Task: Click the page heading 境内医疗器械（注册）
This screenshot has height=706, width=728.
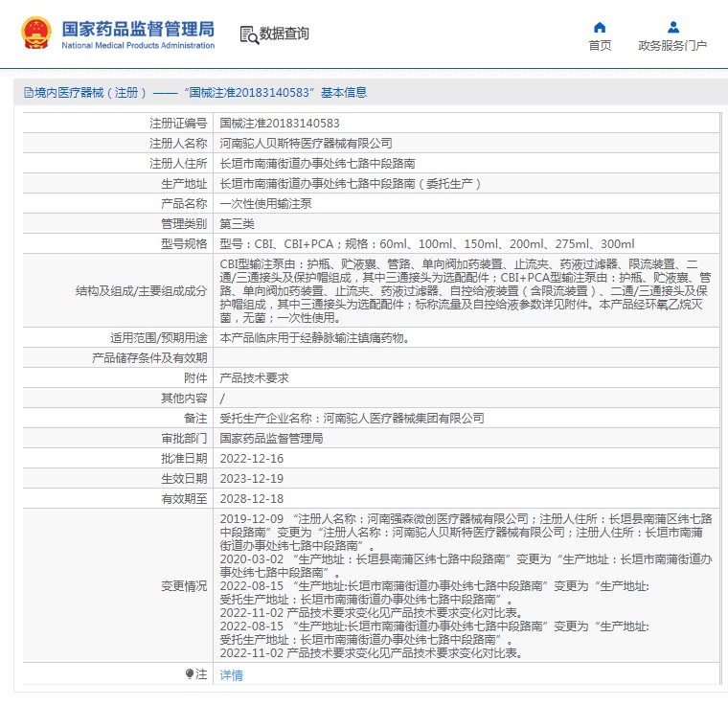Action: pos(91,93)
